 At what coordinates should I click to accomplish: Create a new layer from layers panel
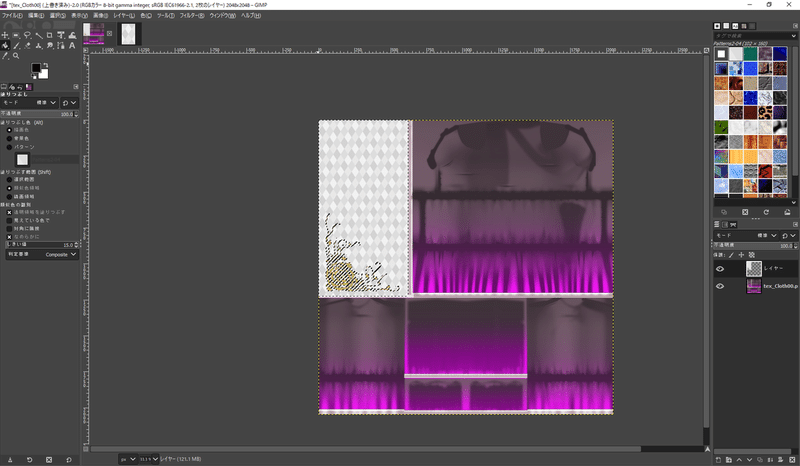[720, 459]
